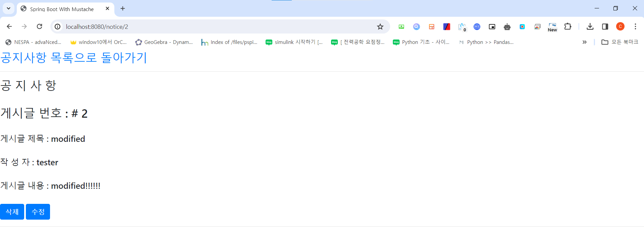The height and width of the screenshot is (228, 644).
Task: Click the 공 지 사 항 heading
Action: [28, 85]
